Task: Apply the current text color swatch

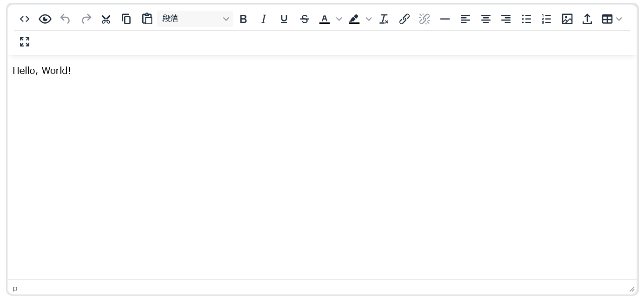Action: click(325, 19)
